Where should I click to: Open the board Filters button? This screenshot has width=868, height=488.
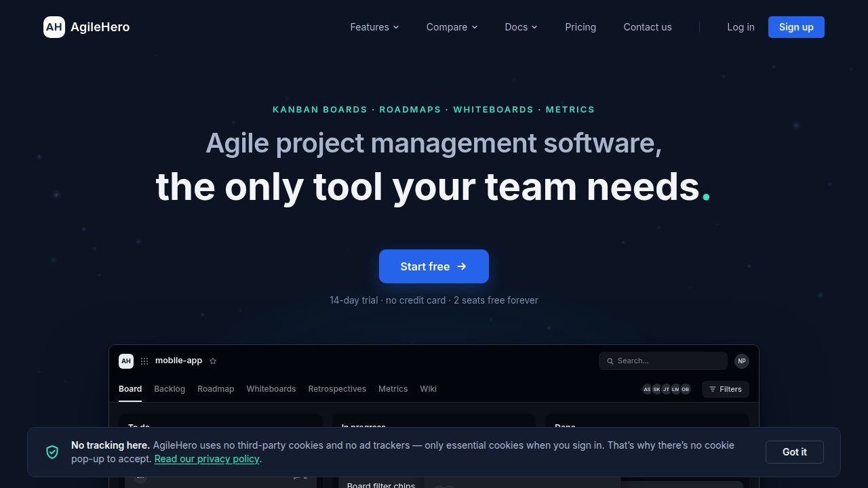coord(726,389)
